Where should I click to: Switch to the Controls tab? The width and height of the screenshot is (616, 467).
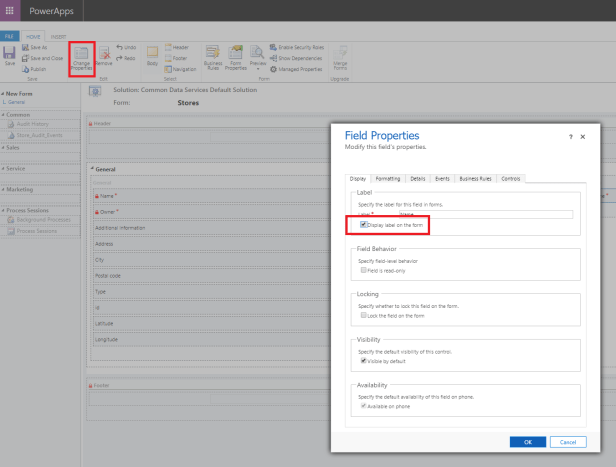[x=511, y=179]
